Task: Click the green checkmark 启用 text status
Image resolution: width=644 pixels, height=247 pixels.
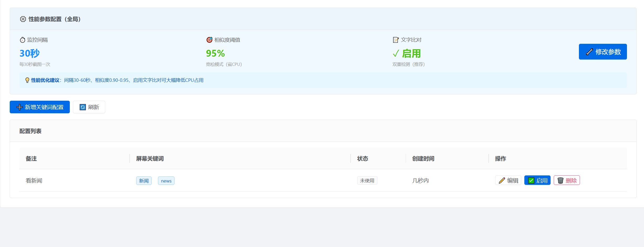Action: tap(407, 53)
